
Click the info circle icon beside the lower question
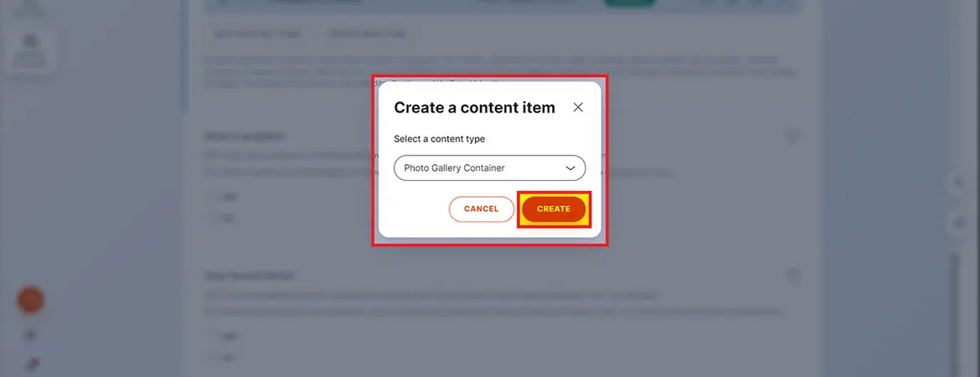[792, 275]
